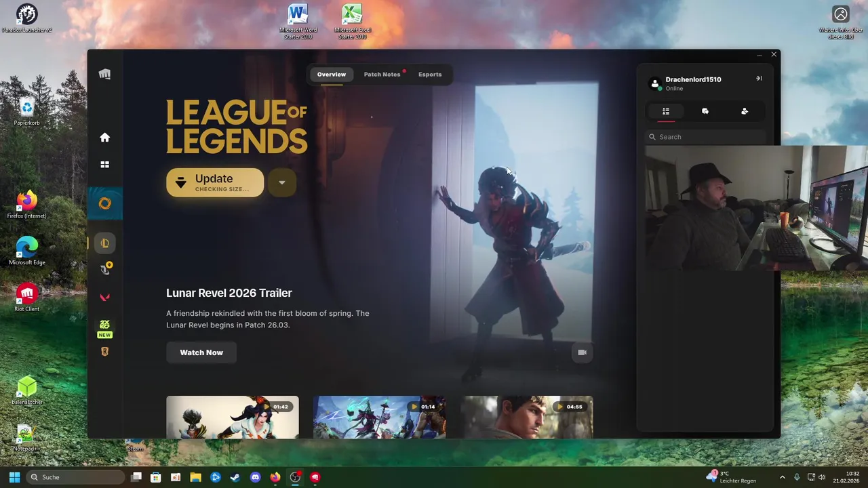Open Task View in the taskbar

136,477
